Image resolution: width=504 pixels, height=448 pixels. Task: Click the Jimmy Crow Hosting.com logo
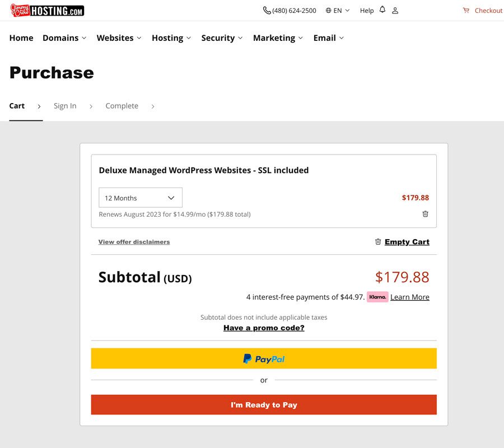pyautogui.click(x=47, y=11)
